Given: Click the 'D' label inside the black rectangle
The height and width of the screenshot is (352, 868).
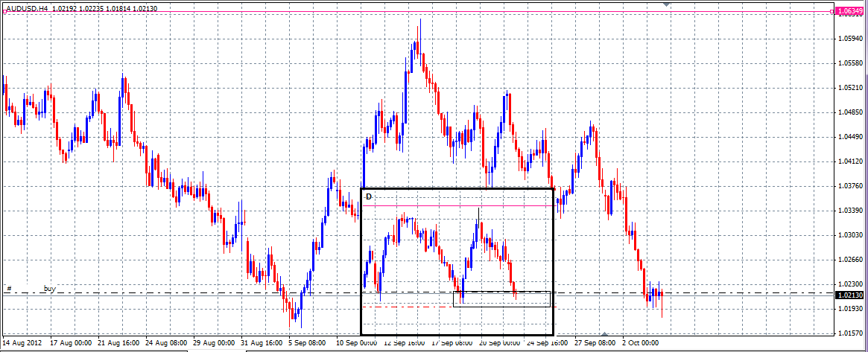Looking at the screenshot, I should coord(368,196).
